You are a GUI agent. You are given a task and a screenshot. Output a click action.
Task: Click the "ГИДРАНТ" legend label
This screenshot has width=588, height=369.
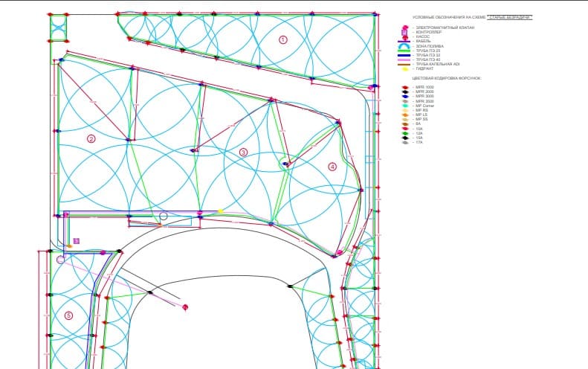424,68
